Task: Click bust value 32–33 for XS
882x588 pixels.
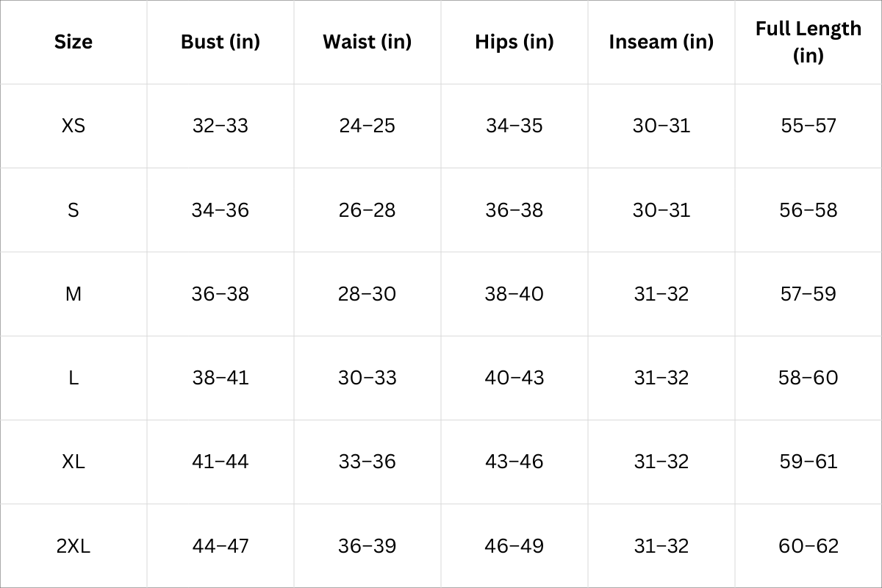Action: 220,126
